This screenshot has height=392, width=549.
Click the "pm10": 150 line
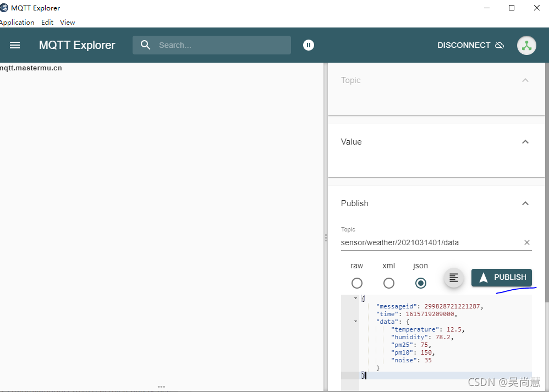click(x=413, y=352)
